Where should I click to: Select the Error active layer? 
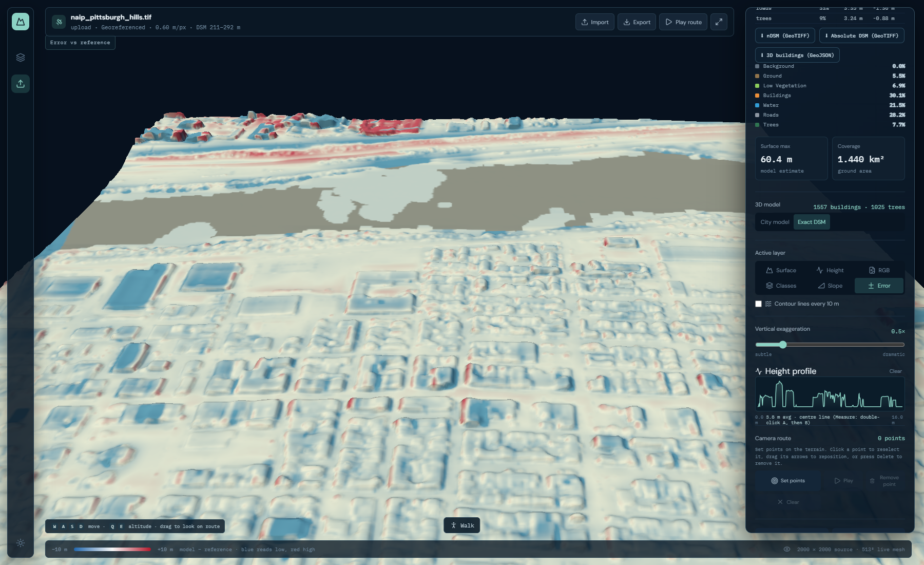879,286
